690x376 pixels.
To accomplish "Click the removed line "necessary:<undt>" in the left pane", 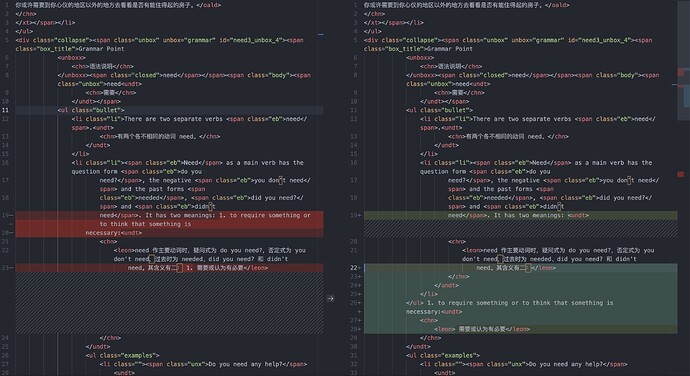I will coord(114,233).
